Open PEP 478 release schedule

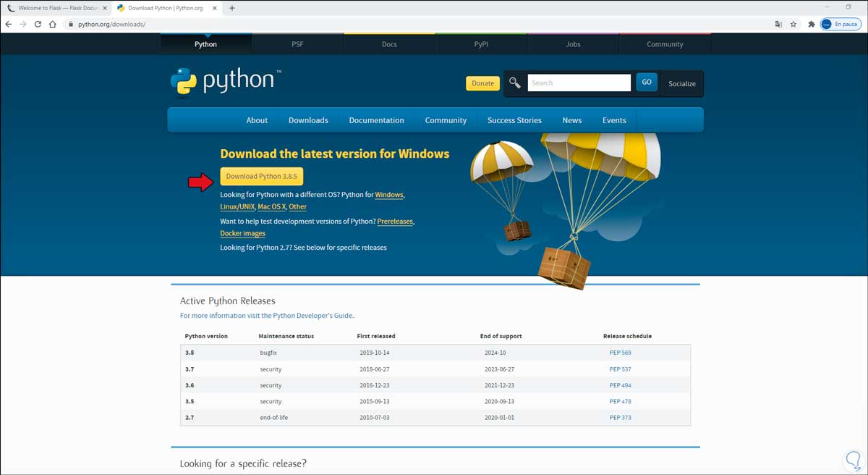(x=621, y=401)
